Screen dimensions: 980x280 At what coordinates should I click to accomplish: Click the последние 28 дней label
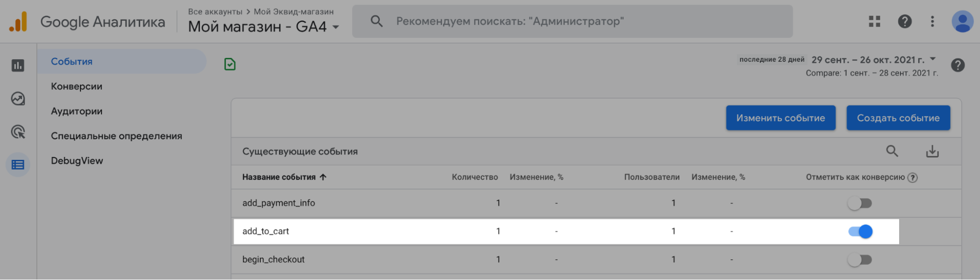(772, 59)
